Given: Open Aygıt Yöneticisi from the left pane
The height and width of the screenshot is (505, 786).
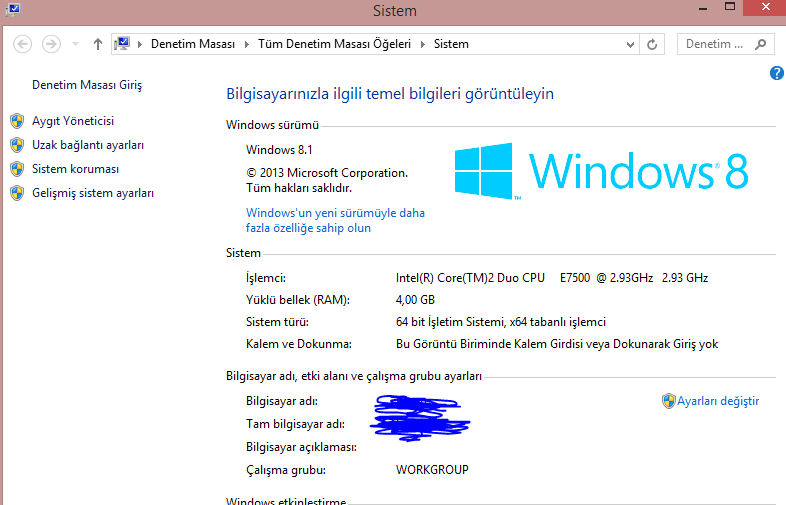Looking at the screenshot, I should [x=73, y=121].
